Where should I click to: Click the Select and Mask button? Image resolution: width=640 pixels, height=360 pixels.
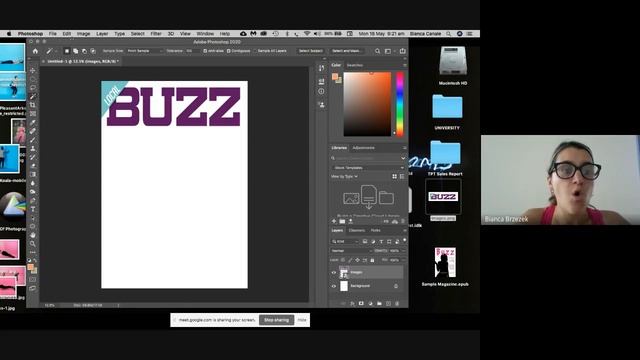coord(346,51)
